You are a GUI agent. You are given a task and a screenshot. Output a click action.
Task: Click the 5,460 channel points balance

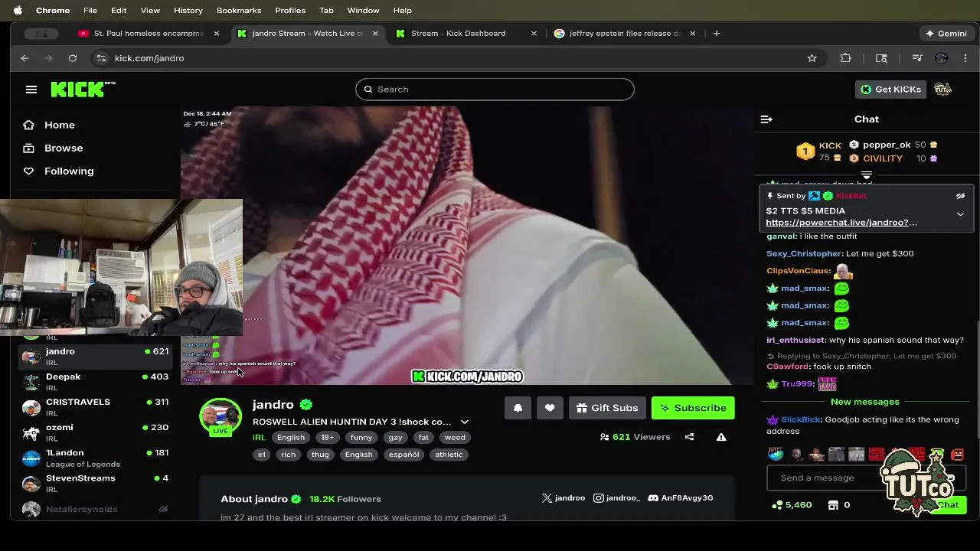pos(792,505)
